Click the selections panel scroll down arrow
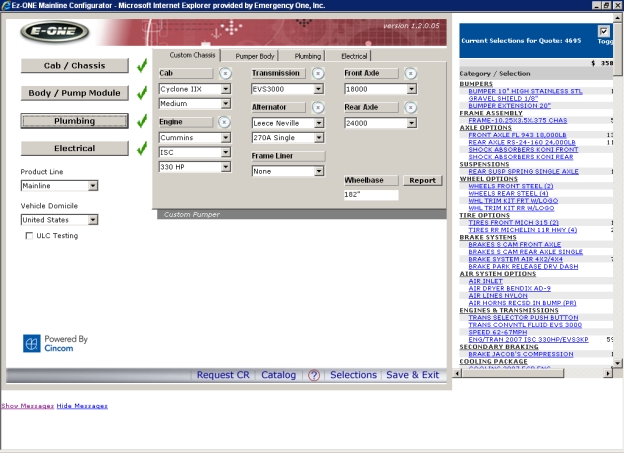Image resolution: width=624 pixels, height=453 pixels. tap(618, 363)
